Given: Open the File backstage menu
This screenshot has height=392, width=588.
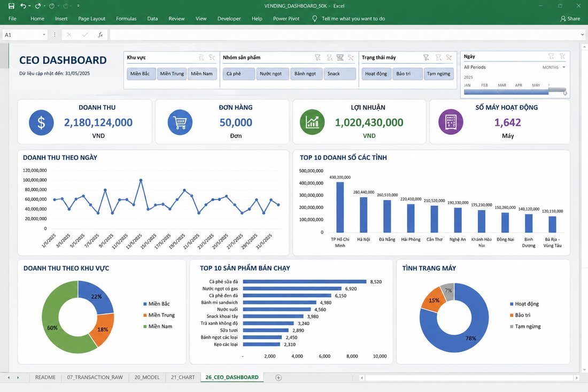Looking at the screenshot, I should coord(12,19).
